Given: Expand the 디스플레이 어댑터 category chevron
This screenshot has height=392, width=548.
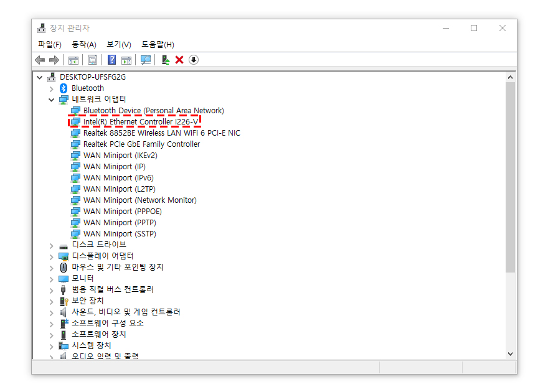Looking at the screenshot, I should click(x=51, y=257).
